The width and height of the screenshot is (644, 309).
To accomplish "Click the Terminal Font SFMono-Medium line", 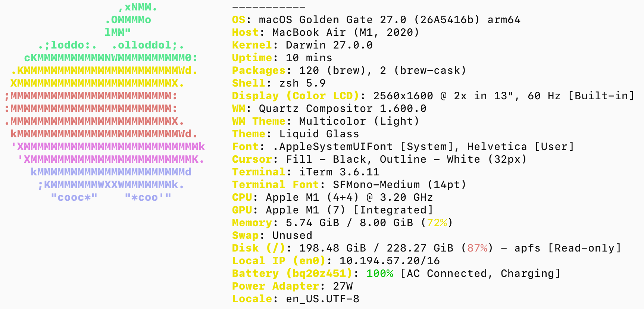I will [349, 184].
